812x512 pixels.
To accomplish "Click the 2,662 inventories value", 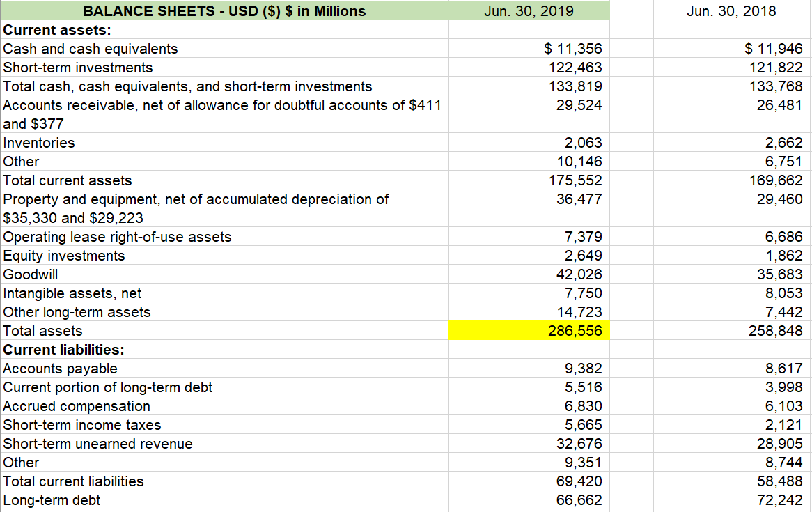I will point(784,143).
